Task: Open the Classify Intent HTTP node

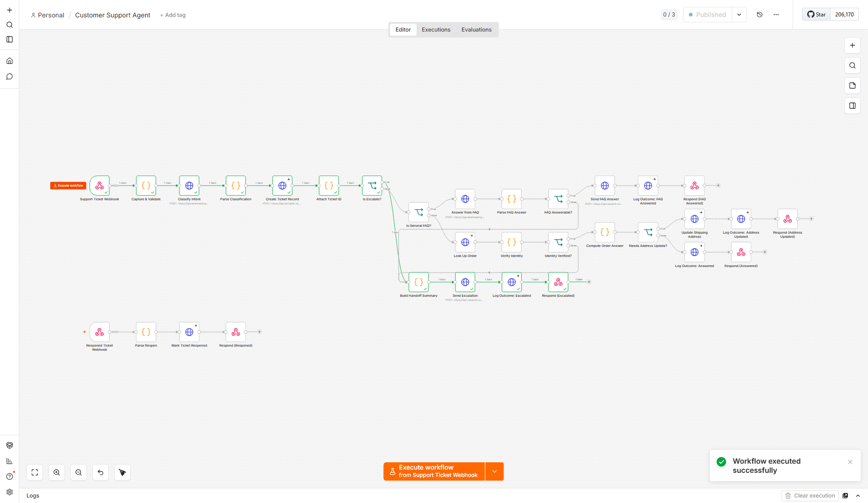Action: (189, 186)
